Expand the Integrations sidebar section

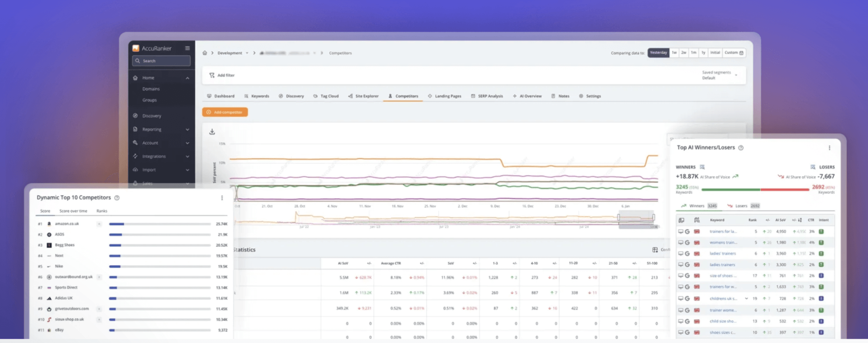(x=187, y=157)
